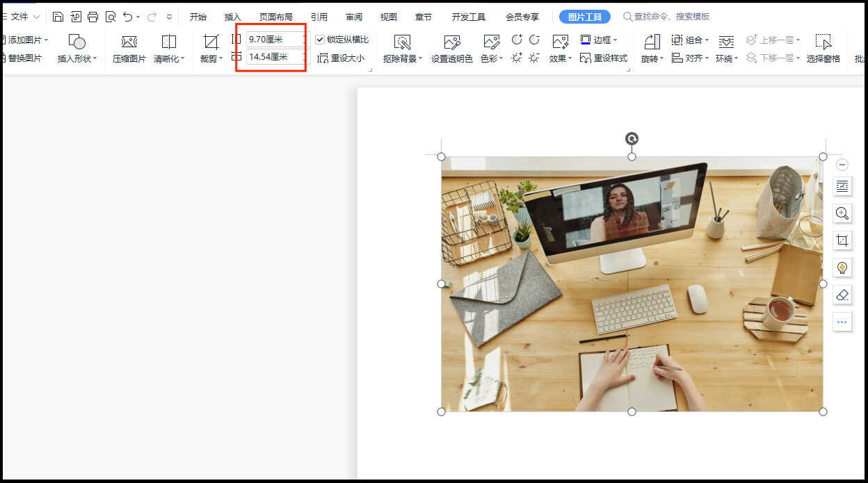This screenshot has width=868, height=483.
Task: Click the collapse minus icon beside the picture
Action: click(842, 165)
